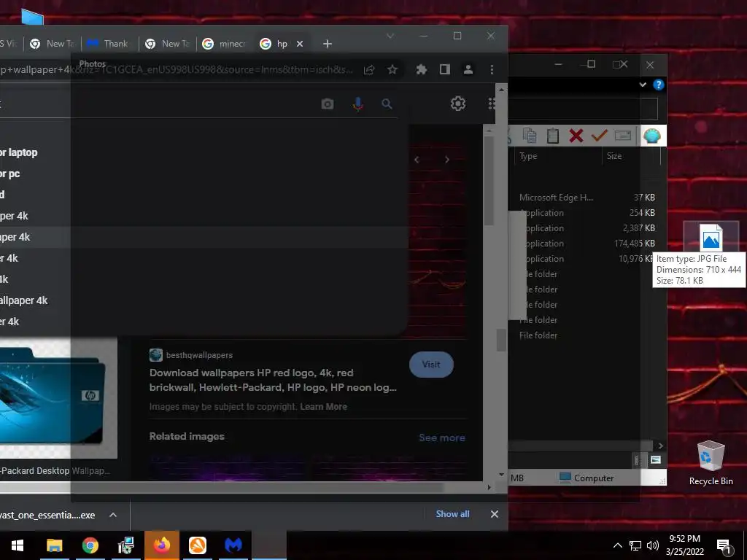Start voice search with the microphone icon
747x560 pixels.
pos(357,104)
